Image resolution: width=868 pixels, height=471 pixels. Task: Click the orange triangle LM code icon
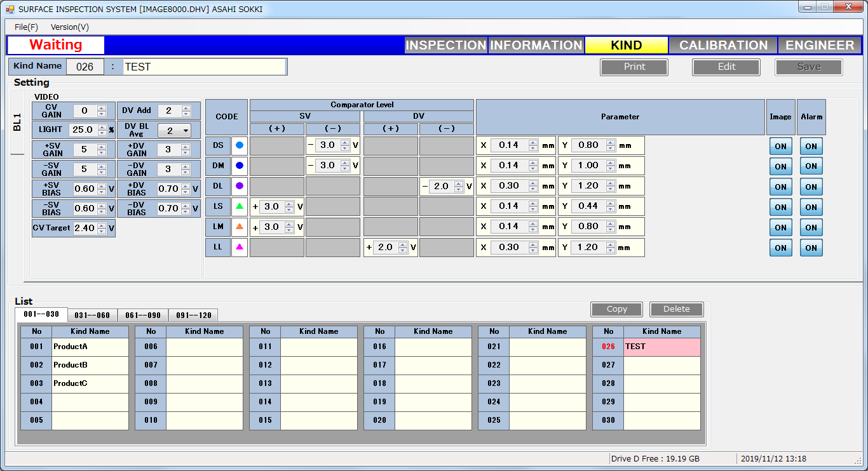click(239, 227)
